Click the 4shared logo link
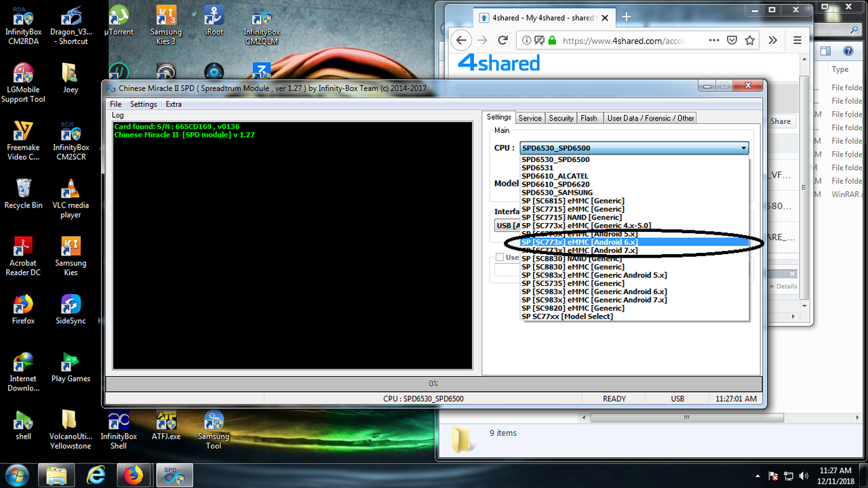This screenshot has width=868, height=488. coord(498,63)
